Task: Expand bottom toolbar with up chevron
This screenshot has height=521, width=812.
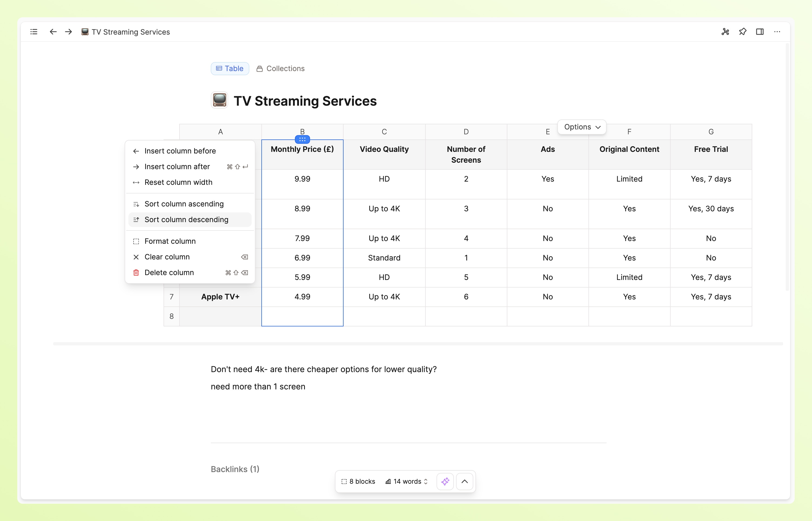Action: 465,482
